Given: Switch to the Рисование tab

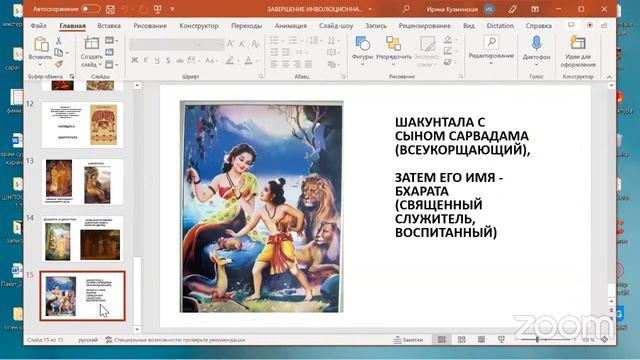Looking at the screenshot, I should click(x=150, y=26).
